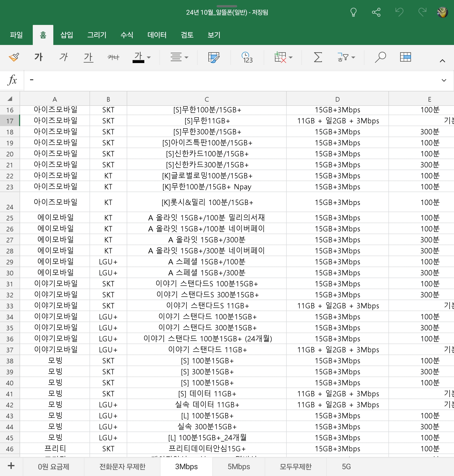Select the column A header
Screen dimensions: 454x476
[55, 99]
